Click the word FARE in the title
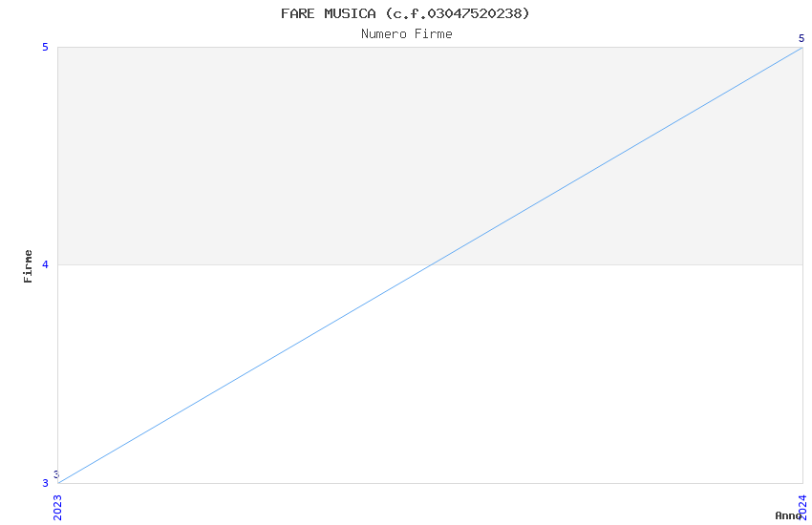 click(x=298, y=13)
